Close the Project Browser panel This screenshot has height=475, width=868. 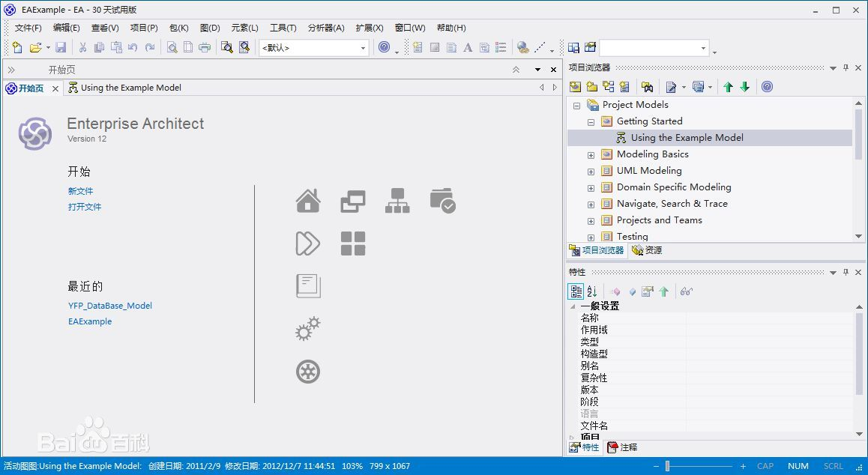(858, 67)
